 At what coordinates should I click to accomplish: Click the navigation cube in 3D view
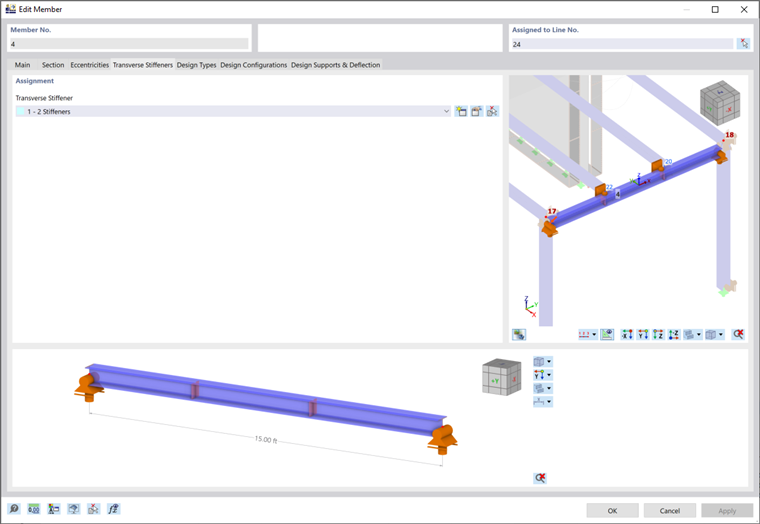[720, 103]
